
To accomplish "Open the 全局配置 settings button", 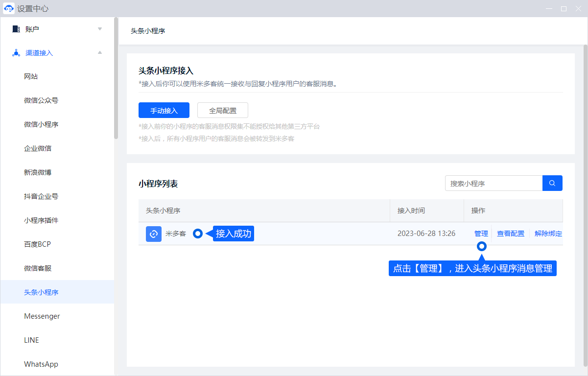I will click(222, 111).
